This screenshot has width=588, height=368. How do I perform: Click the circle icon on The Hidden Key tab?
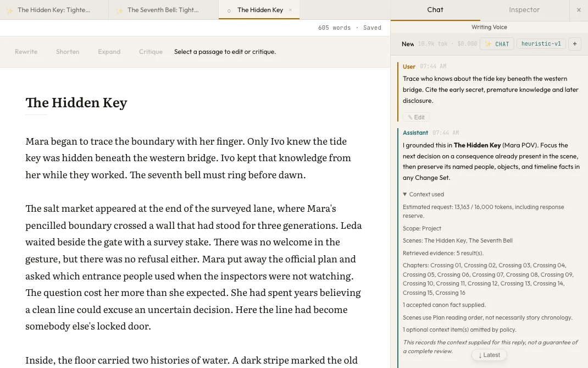[x=229, y=10]
